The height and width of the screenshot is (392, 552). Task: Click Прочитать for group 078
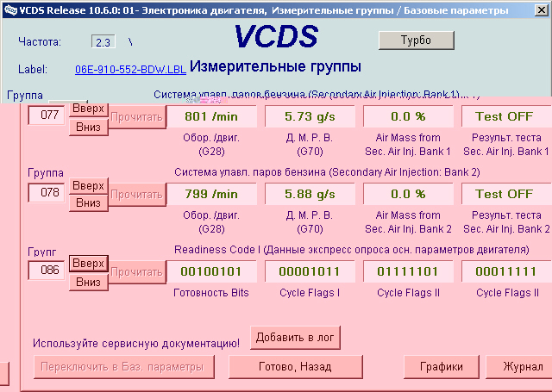click(136, 195)
